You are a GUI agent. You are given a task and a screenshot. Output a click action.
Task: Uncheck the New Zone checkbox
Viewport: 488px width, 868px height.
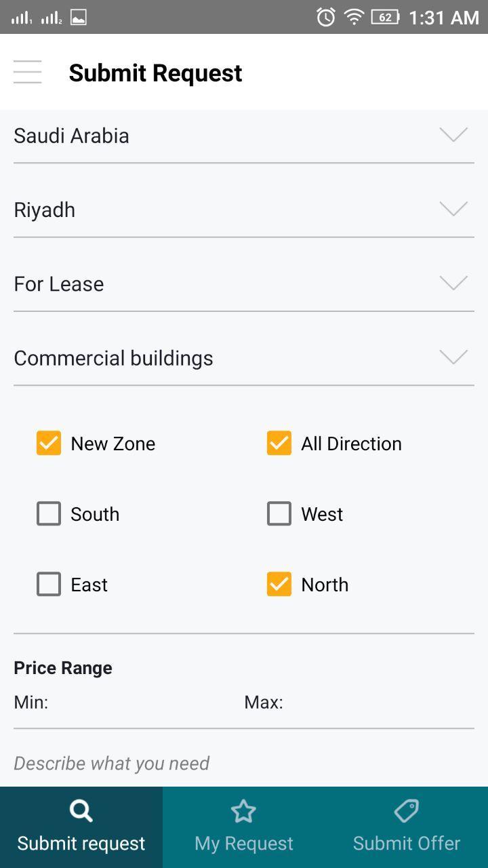49,443
